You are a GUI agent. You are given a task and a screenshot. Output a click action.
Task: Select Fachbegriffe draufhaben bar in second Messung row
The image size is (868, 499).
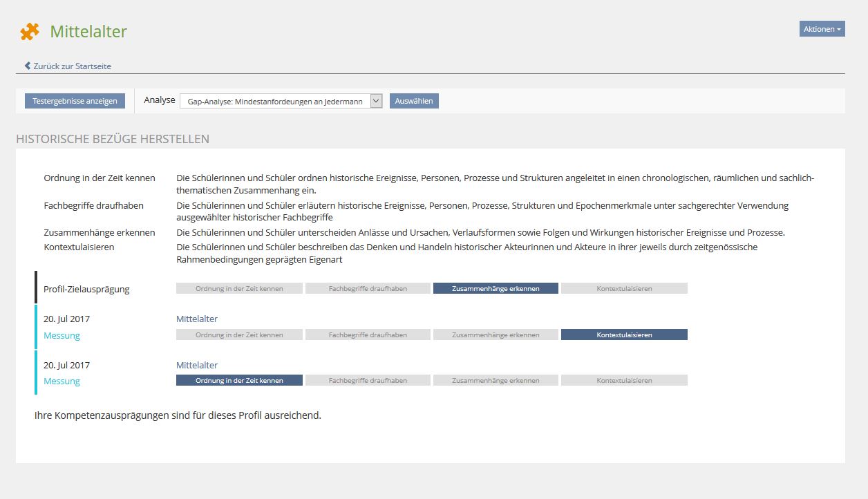(x=368, y=380)
